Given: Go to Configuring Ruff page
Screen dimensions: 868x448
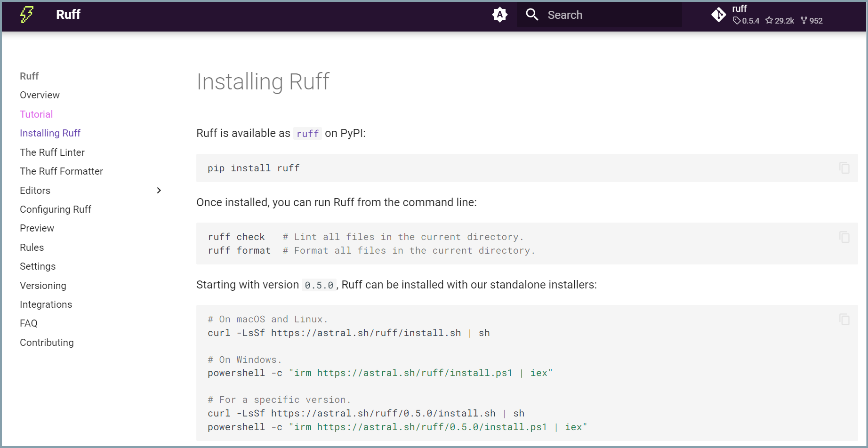Looking at the screenshot, I should tap(56, 209).
